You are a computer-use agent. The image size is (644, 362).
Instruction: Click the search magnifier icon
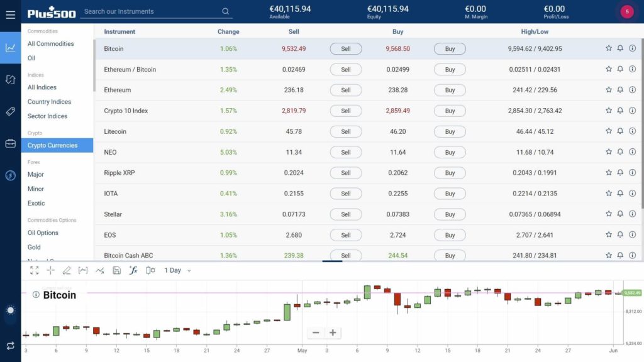[x=226, y=11]
